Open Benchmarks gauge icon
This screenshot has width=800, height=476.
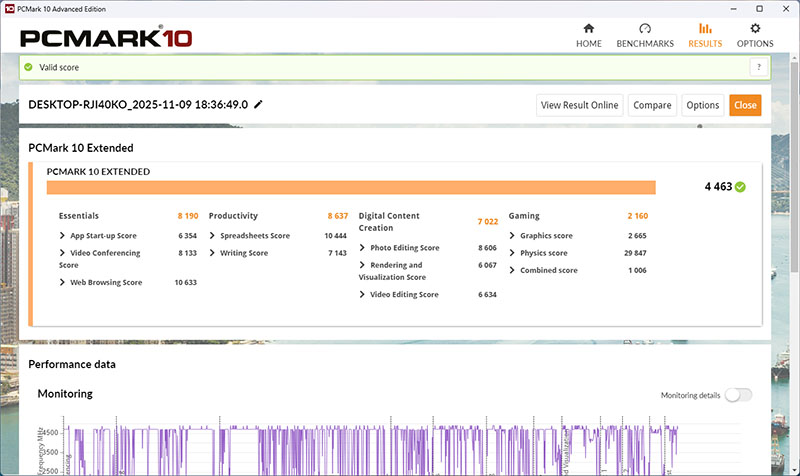pyautogui.click(x=645, y=29)
